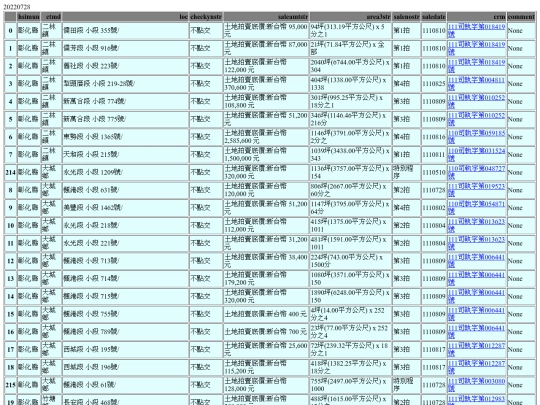540x405 pixels.
Task: Open crm link 048727 in row 214
Action: point(476,172)
